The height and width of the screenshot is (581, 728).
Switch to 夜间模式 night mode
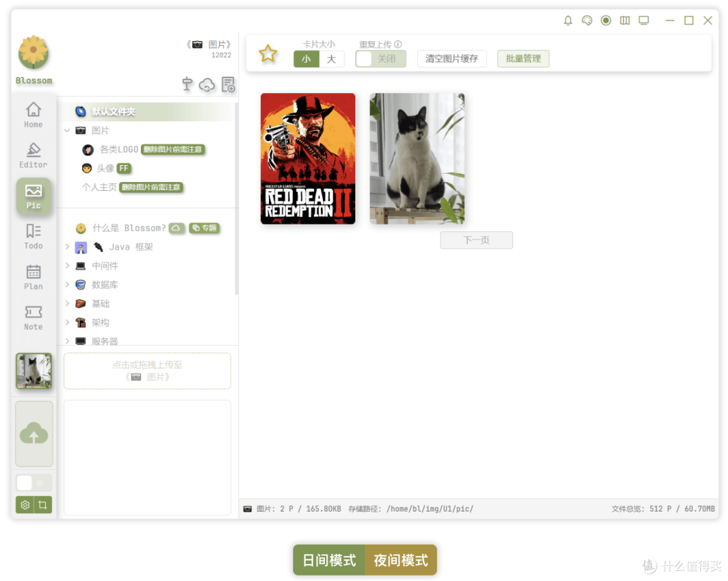401,560
